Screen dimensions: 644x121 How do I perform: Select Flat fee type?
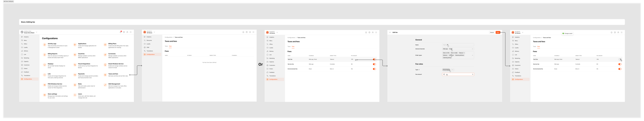[452, 70]
